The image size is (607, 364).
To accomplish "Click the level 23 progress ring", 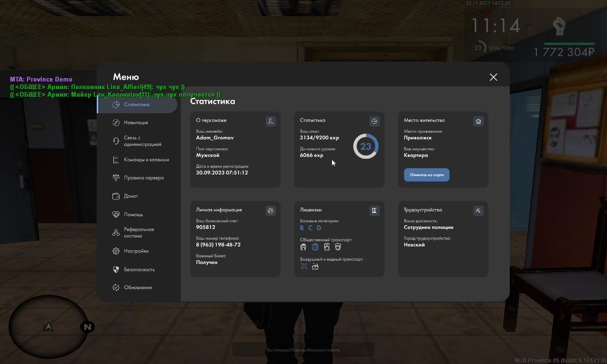I will pos(366,146).
